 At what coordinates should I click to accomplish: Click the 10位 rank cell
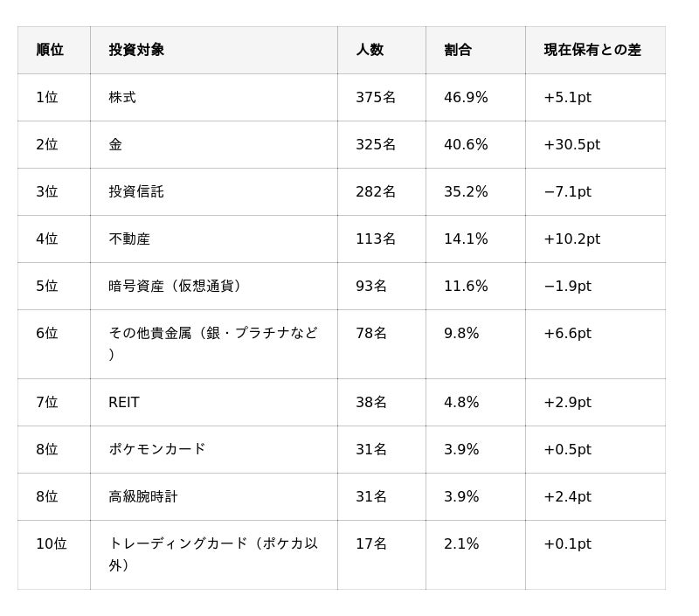pos(51,543)
